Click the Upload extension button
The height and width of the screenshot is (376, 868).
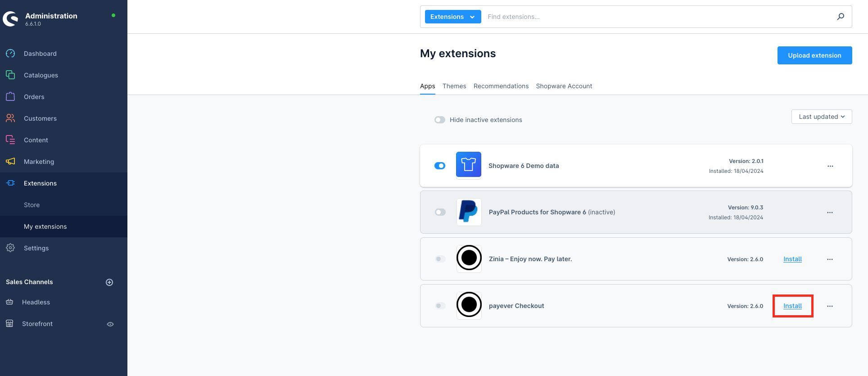pos(814,55)
